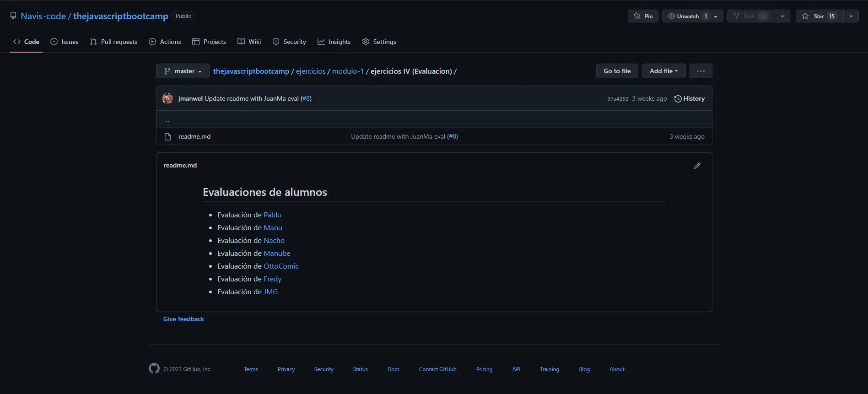
Task: Open Terms in the footer
Action: [x=251, y=369]
